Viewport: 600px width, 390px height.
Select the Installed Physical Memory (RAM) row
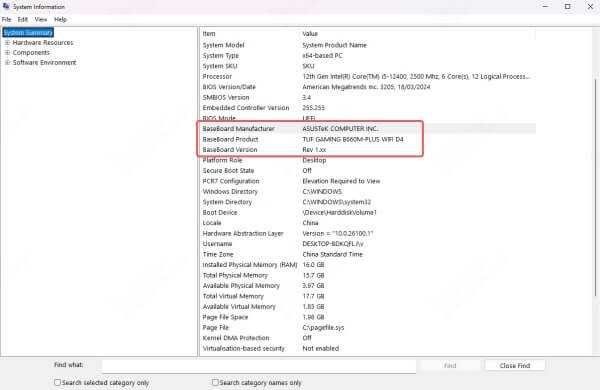click(368, 265)
